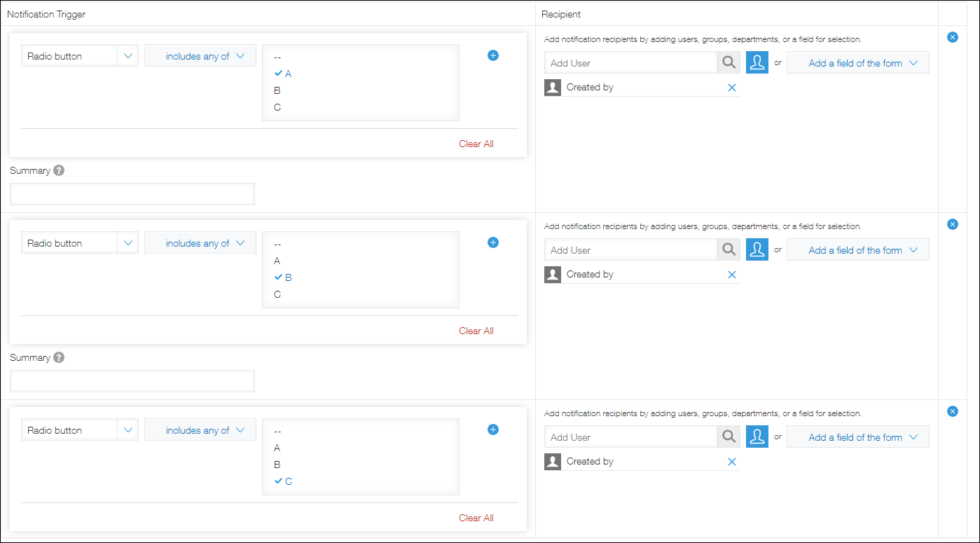Select option C in the first trigger list
The image size is (980, 543).
[277, 107]
